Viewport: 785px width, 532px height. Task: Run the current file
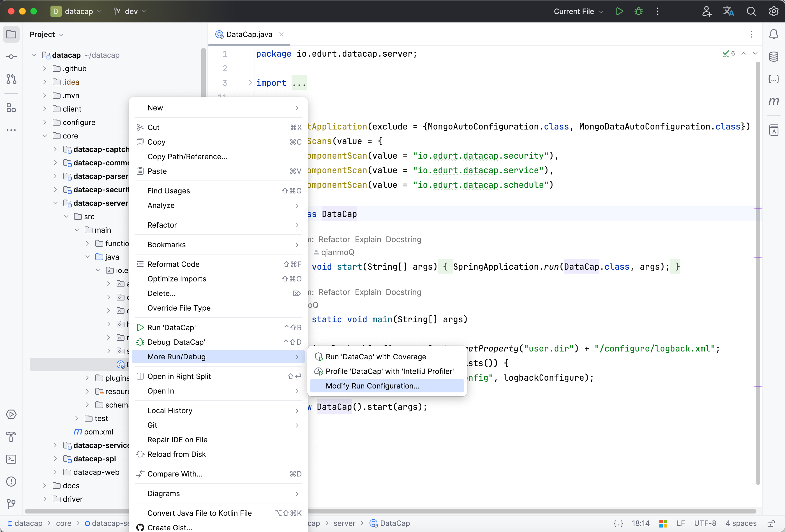coord(619,11)
